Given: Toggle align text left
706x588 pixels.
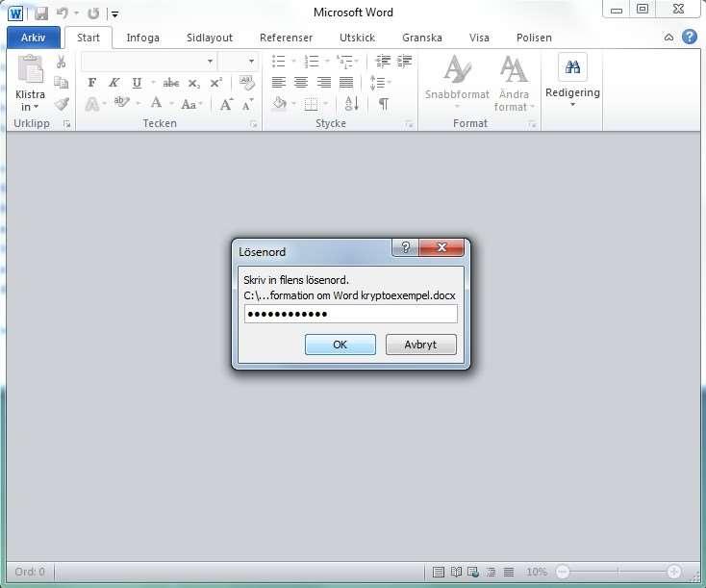Looking at the screenshot, I should (x=279, y=83).
